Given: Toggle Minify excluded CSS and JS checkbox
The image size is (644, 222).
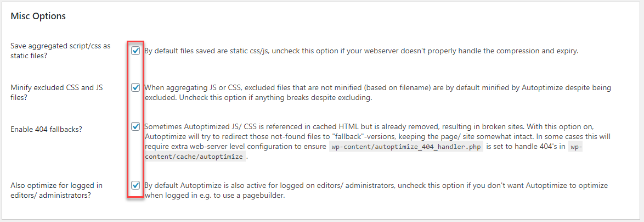Looking at the screenshot, I should click(135, 87).
